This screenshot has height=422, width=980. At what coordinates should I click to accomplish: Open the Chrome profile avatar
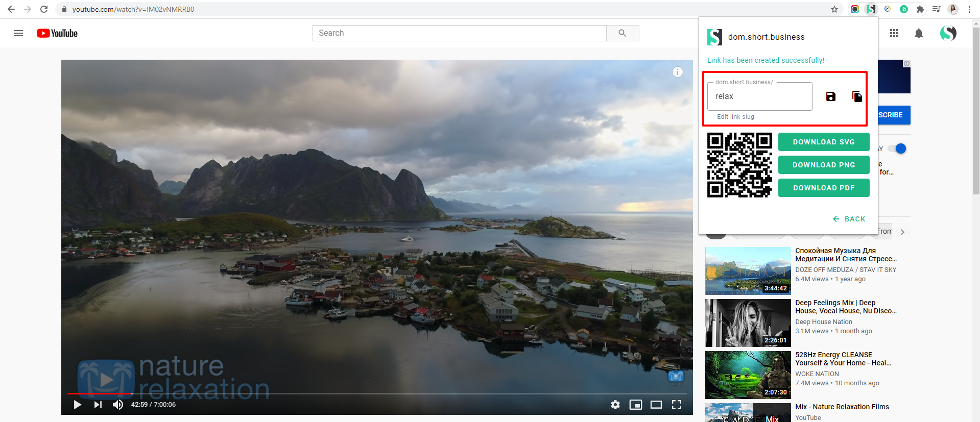pyautogui.click(x=953, y=9)
